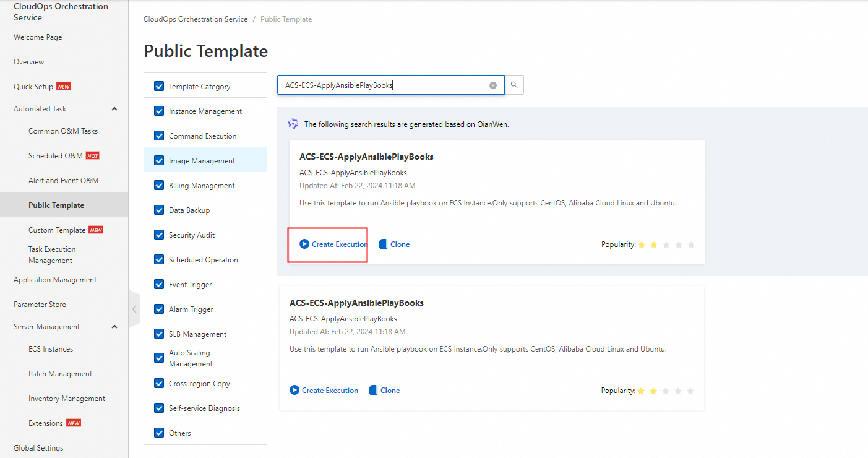Collapse the Automated Task menu section

point(114,109)
